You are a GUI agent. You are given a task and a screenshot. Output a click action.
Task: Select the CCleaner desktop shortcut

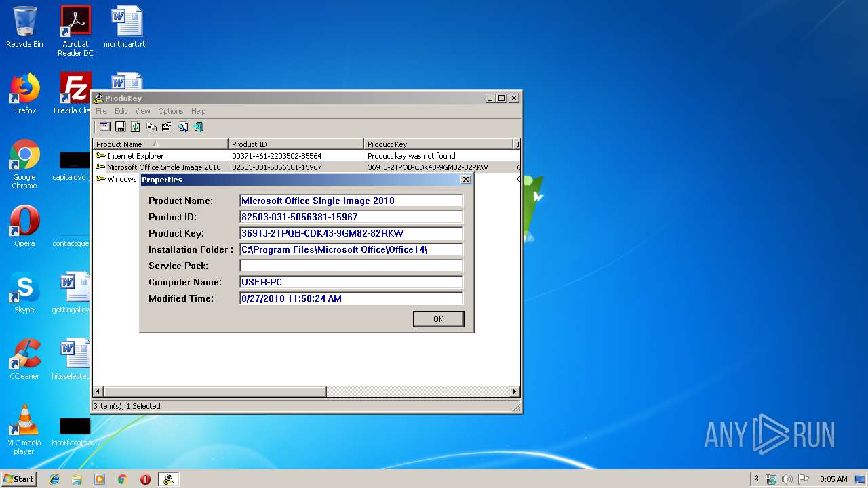(x=24, y=359)
